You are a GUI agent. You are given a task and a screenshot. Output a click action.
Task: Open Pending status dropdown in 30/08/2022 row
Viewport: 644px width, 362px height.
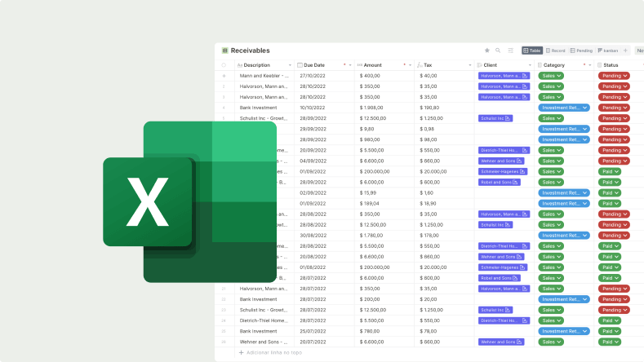[x=614, y=235]
